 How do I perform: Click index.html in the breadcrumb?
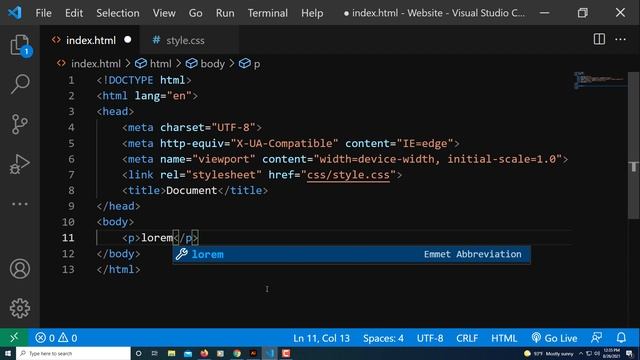coord(96,64)
